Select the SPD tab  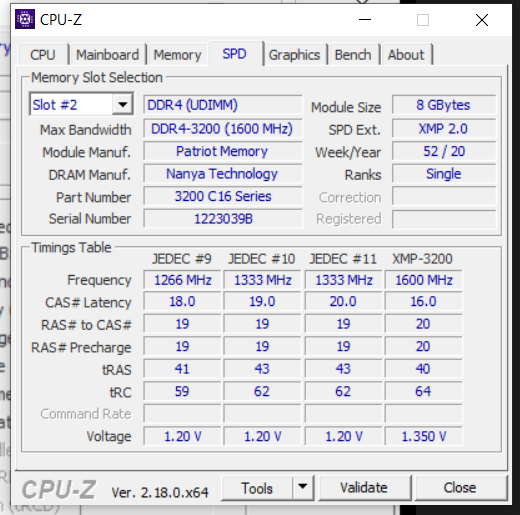(235, 54)
